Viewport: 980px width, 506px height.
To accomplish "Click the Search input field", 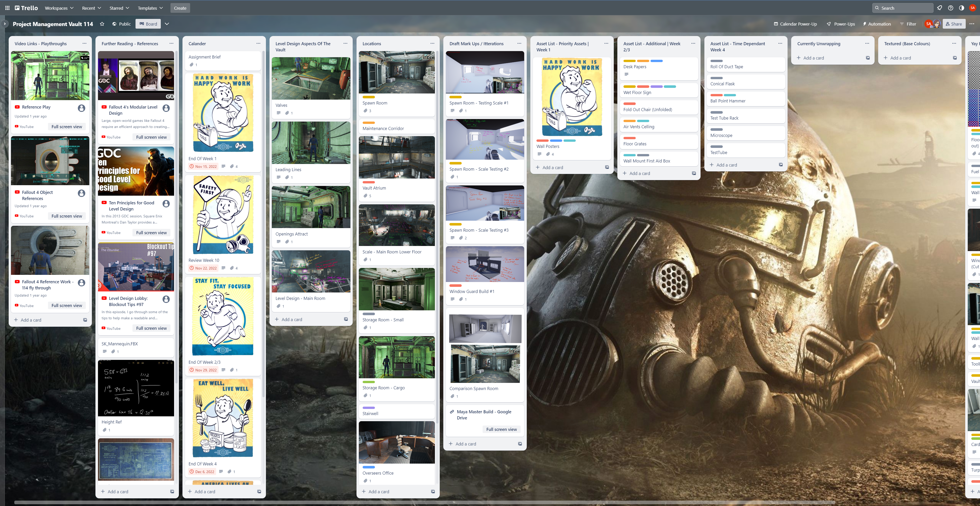I will click(902, 8).
